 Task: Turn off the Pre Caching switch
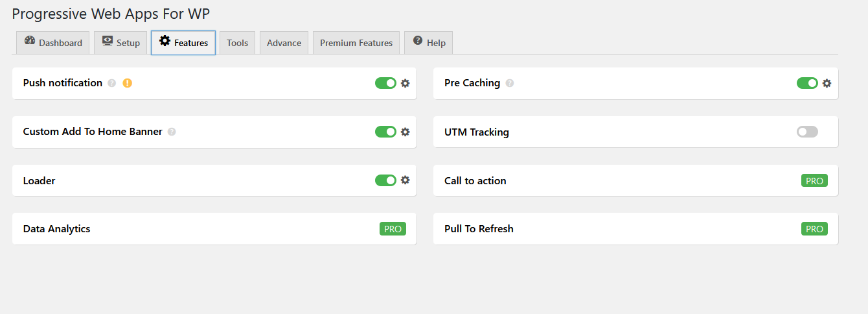(x=807, y=83)
